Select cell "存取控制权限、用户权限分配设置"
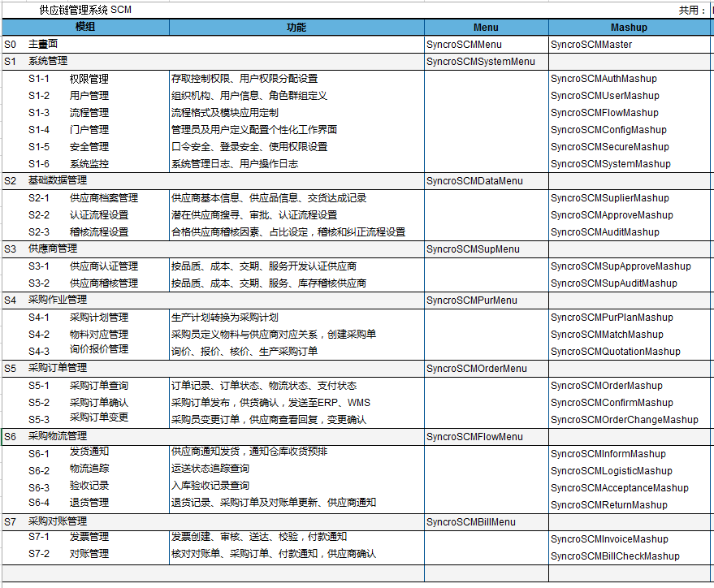 (x=244, y=79)
